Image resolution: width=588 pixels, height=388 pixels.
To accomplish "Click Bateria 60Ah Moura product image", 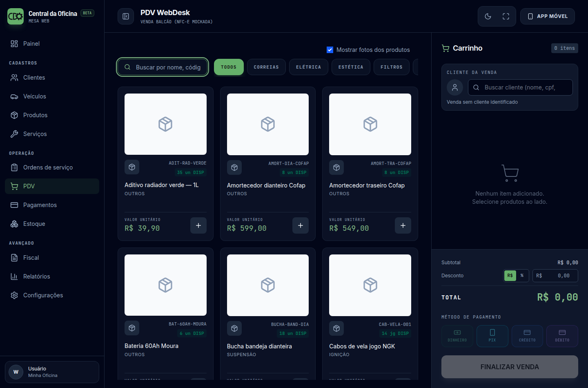I will pos(165,285).
